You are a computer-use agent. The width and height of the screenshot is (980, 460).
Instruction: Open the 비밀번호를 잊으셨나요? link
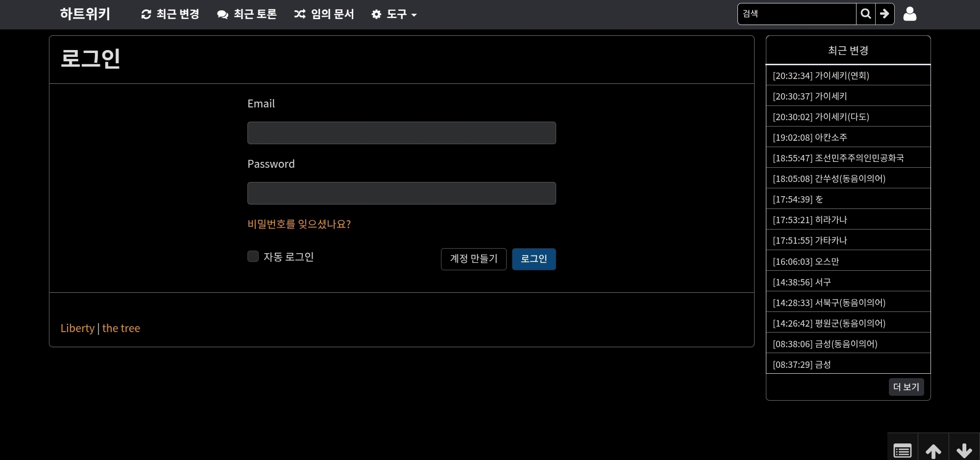[x=299, y=224]
